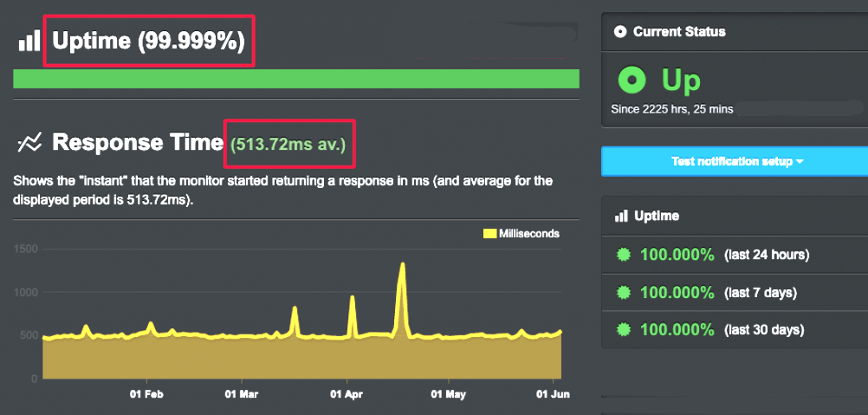The height and width of the screenshot is (415, 868).
Task: Click the tallest response time spike in April
Action: tap(403, 267)
